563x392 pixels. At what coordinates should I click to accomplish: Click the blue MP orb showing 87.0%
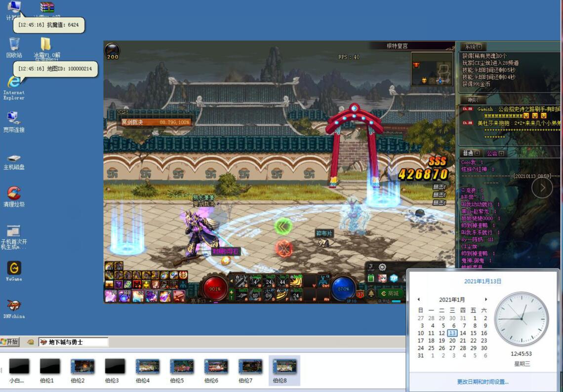coord(344,288)
